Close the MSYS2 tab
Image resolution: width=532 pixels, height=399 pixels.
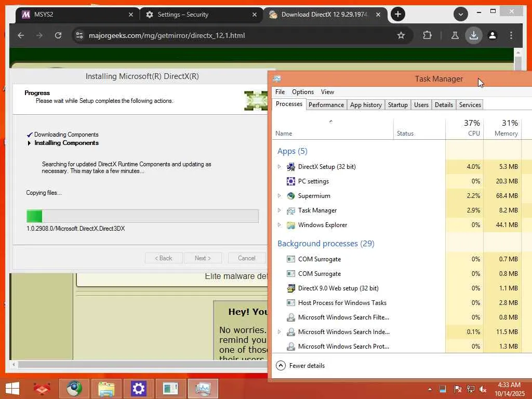point(131,15)
